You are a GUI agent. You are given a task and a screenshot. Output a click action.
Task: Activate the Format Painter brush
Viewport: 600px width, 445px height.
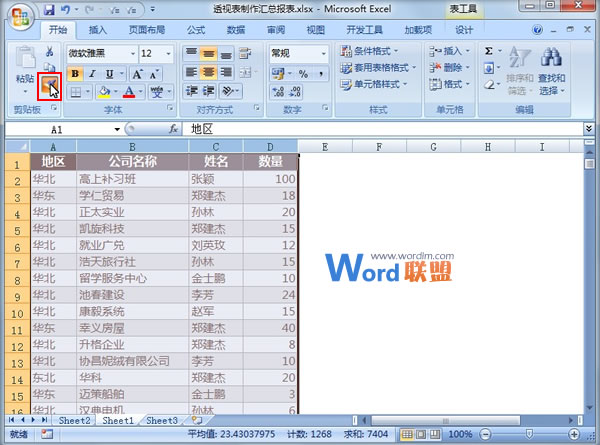pos(49,86)
